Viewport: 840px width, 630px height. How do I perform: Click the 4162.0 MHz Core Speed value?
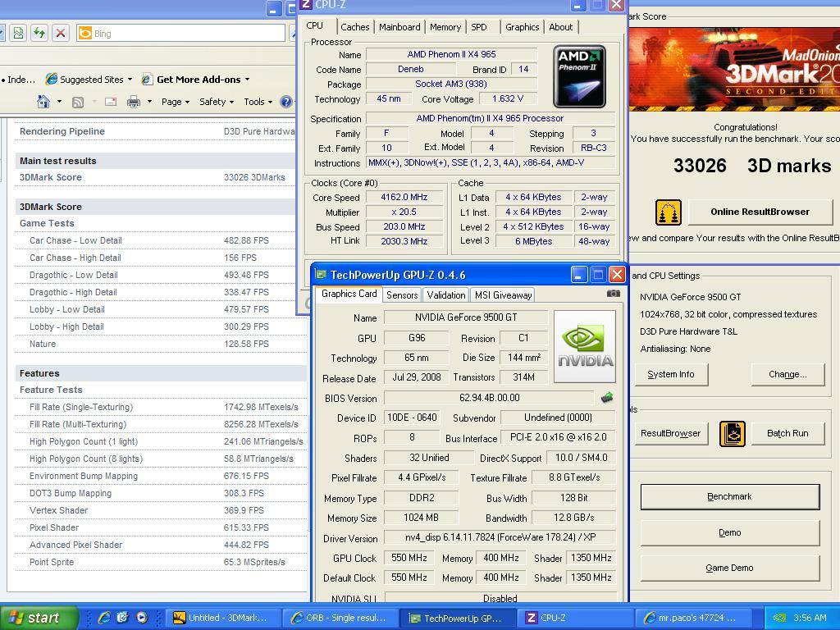click(x=404, y=197)
